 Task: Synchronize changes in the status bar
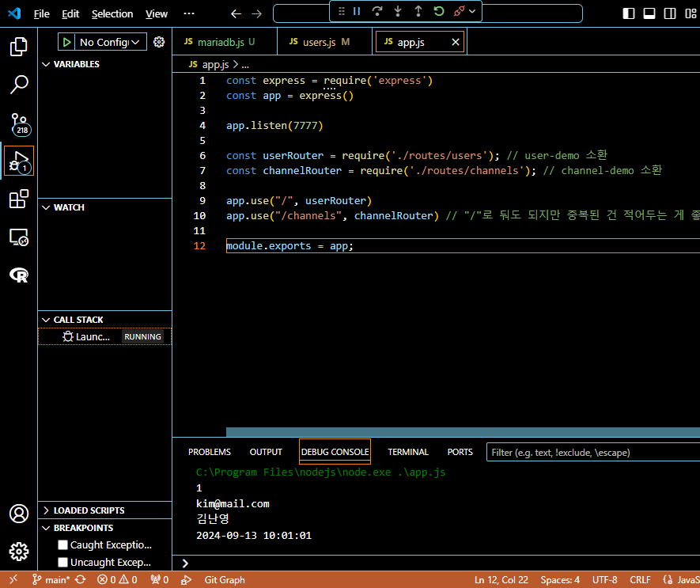81,579
